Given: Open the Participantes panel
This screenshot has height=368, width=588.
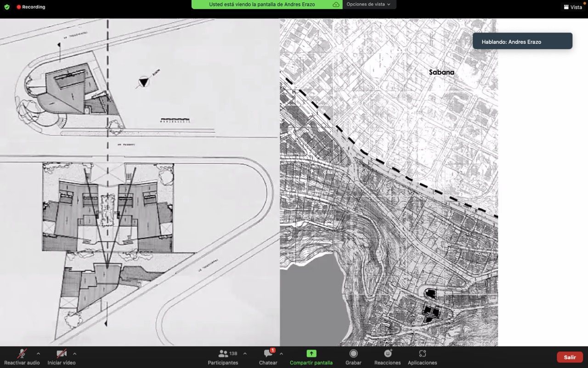Looking at the screenshot, I should (223, 356).
